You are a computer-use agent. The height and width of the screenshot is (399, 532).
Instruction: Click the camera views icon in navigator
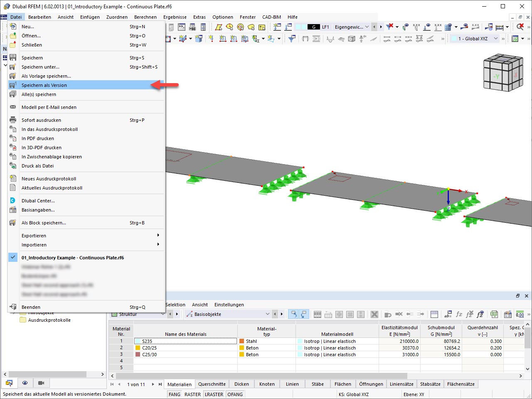[x=41, y=383]
